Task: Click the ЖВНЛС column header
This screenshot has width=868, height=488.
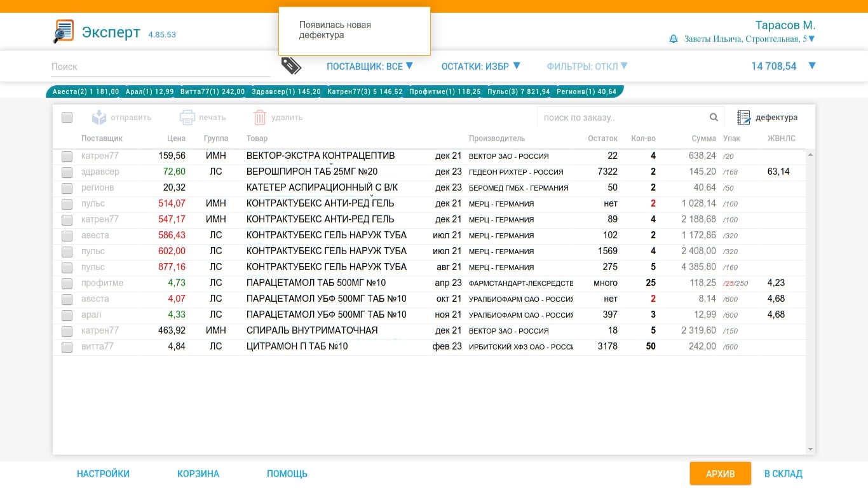Action: click(x=782, y=138)
